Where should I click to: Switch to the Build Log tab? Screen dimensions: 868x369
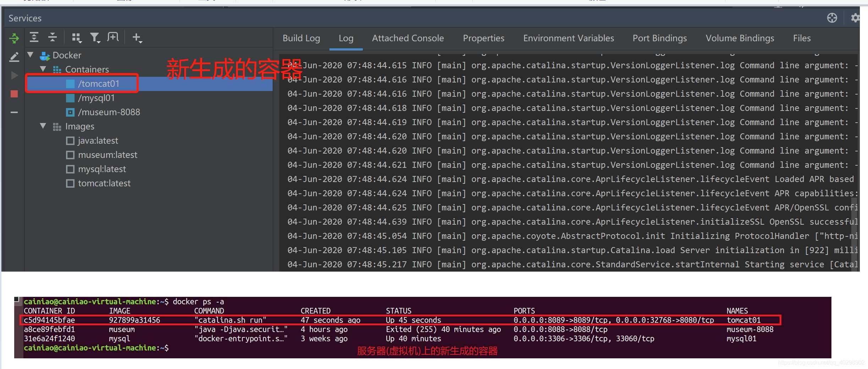(x=301, y=38)
